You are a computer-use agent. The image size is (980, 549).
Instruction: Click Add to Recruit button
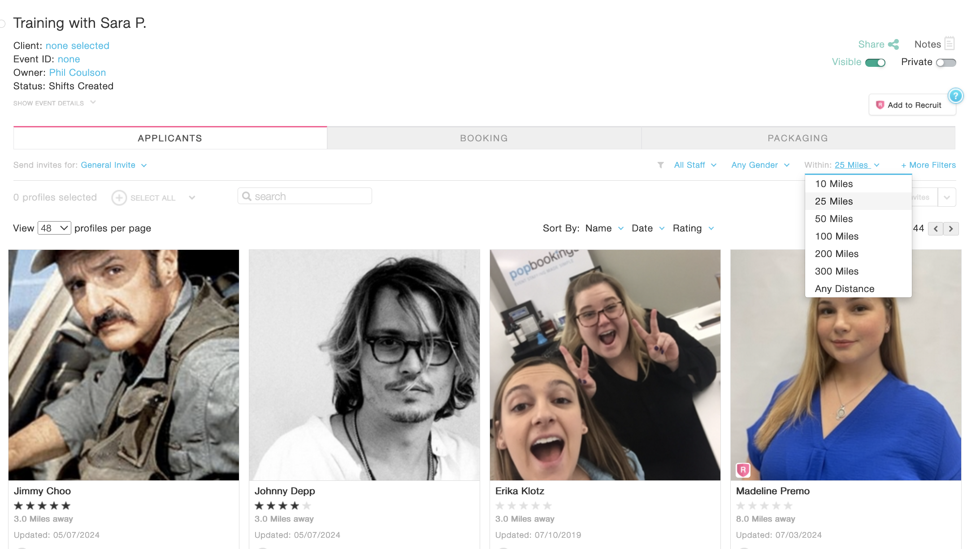pos(912,105)
